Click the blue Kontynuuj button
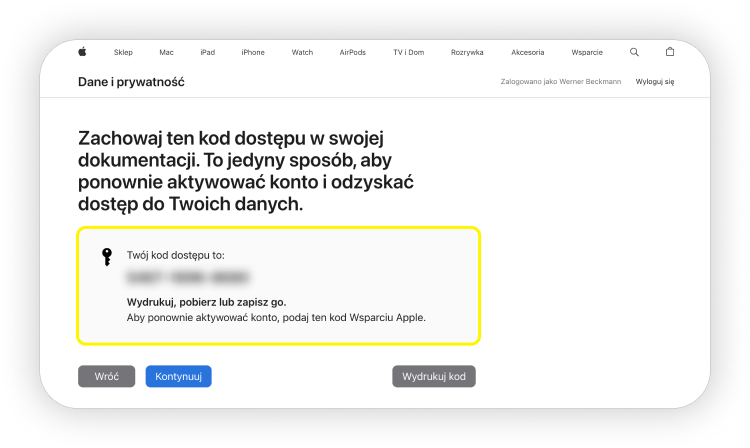 point(178,376)
